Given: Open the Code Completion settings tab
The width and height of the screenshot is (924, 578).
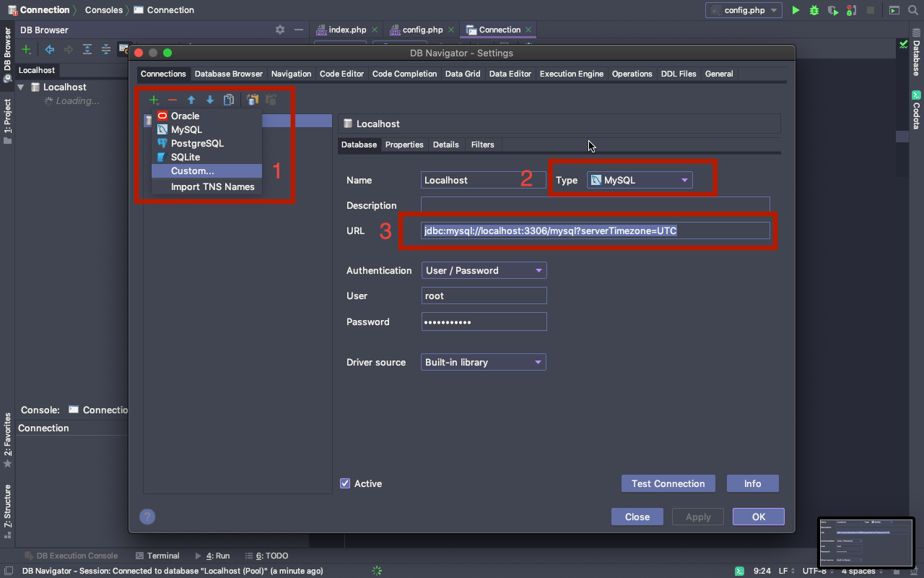Looking at the screenshot, I should point(404,74).
